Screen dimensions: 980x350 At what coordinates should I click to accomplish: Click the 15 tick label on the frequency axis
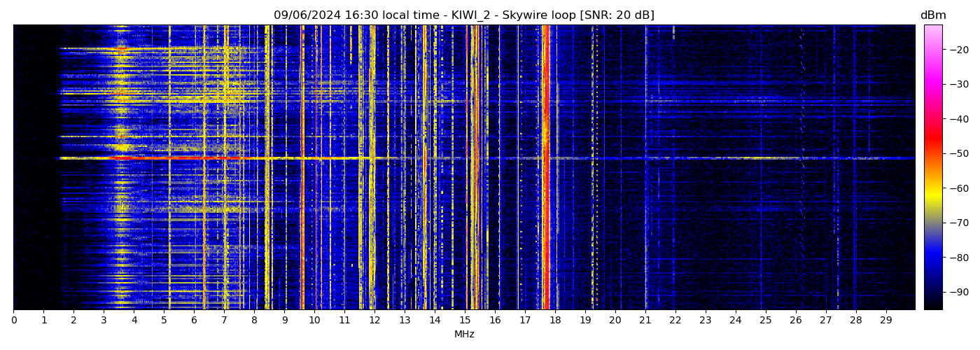[x=465, y=320]
